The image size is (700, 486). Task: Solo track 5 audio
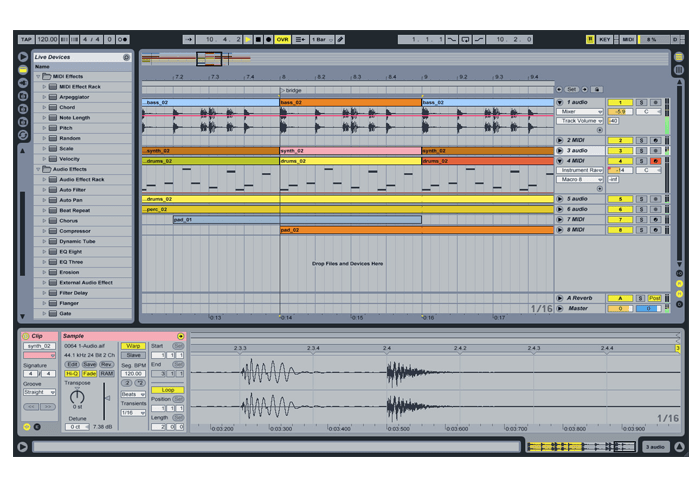(x=642, y=199)
